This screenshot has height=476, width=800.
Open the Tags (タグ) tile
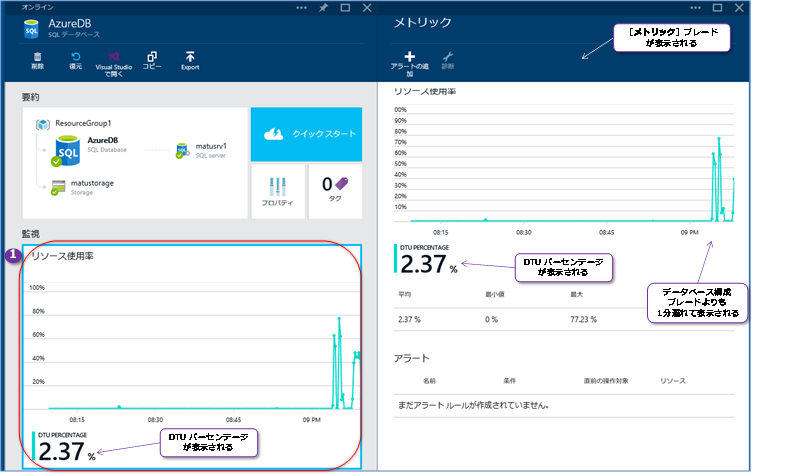click(335, 191)
